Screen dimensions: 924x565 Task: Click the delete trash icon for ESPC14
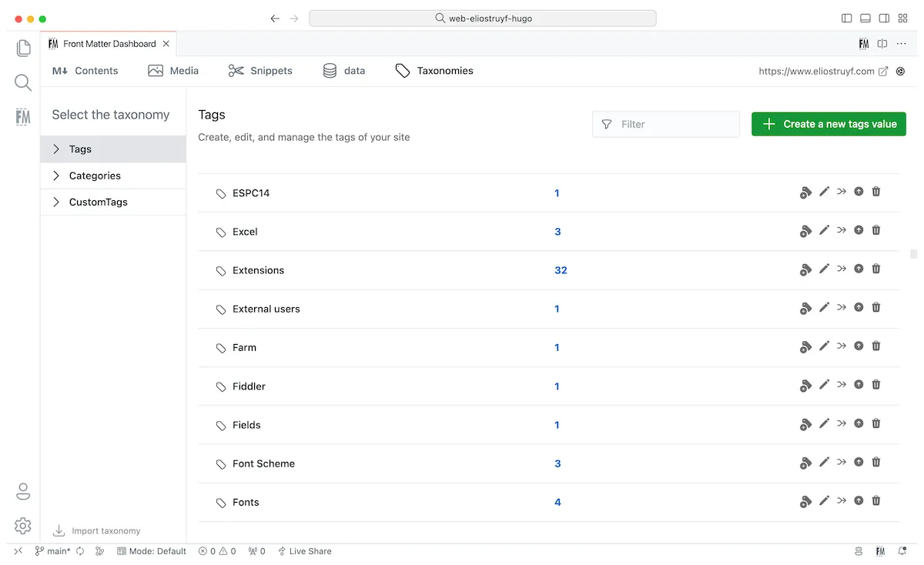pyautogui.click(x=875, y=192)
